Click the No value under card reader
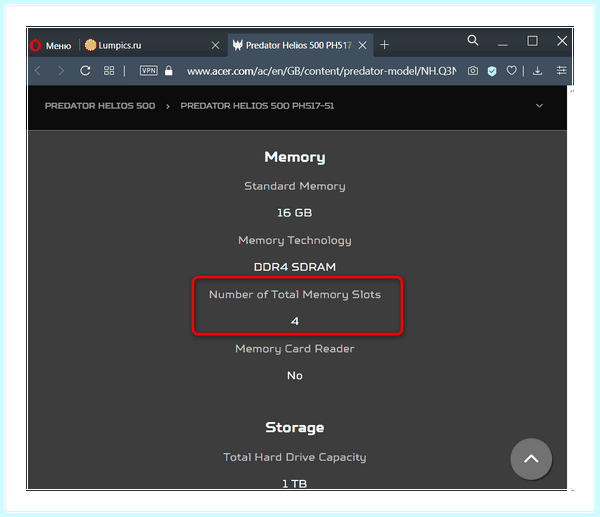 [x=295, y=375]
